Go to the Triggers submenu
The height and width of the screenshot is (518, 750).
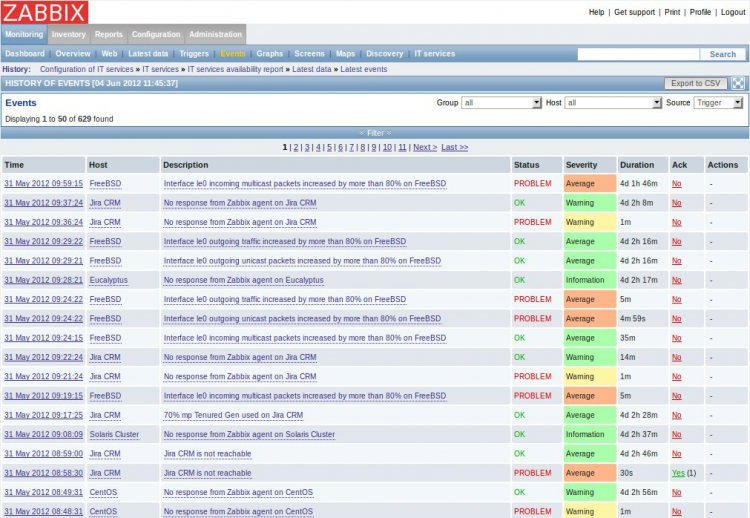click(x=194, y=54)
